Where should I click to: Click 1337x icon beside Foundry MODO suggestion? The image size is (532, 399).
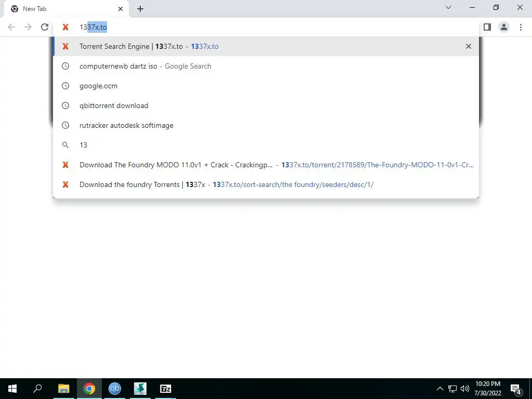tap(65, 165)
